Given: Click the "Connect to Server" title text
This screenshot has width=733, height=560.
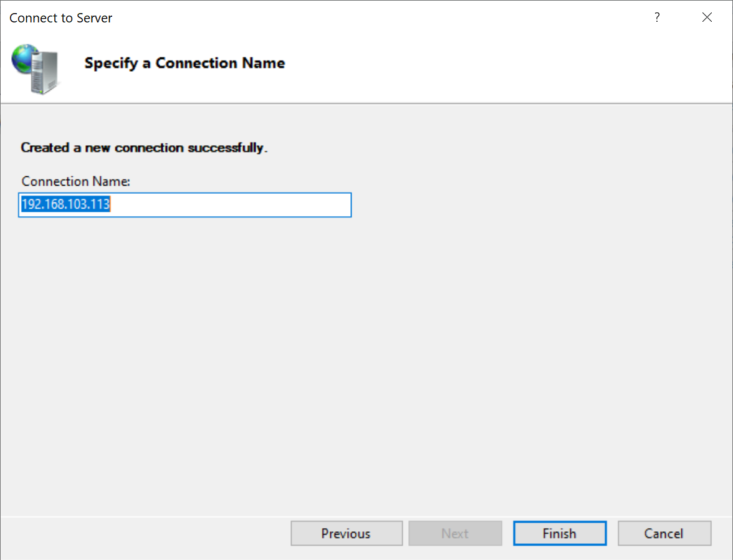Looking at the screenshot, I should pos(61,18).
